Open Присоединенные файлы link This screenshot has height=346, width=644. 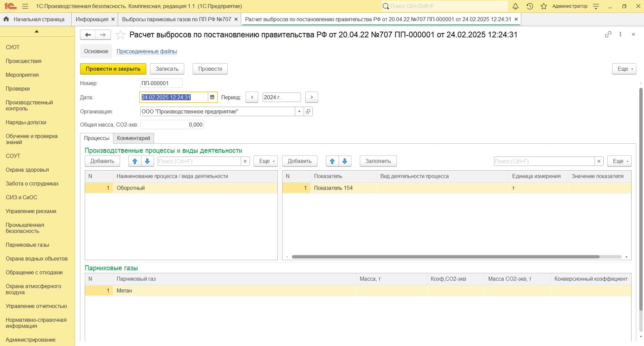pos(147,51)
